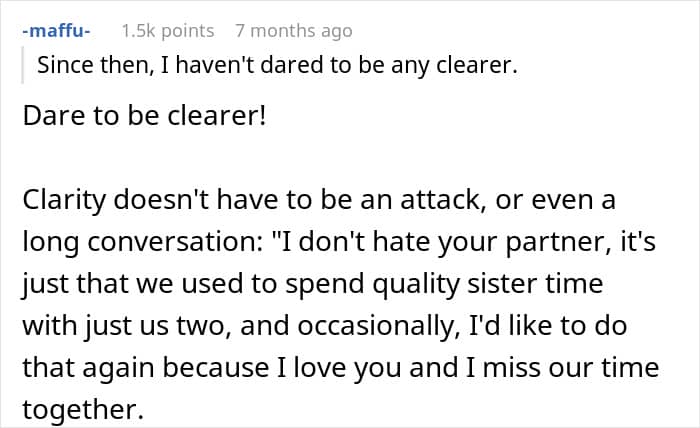
Task: Click the quoted sentence starting 'Since then'
Action: [x=277, y=65]
